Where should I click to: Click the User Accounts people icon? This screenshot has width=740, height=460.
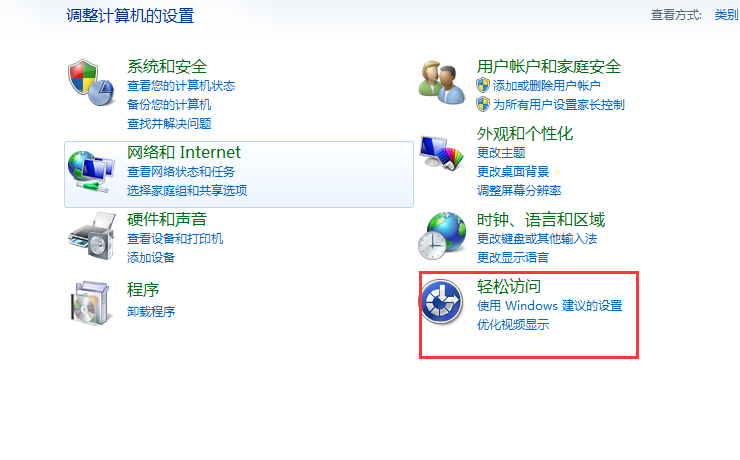tap(442, 83)
